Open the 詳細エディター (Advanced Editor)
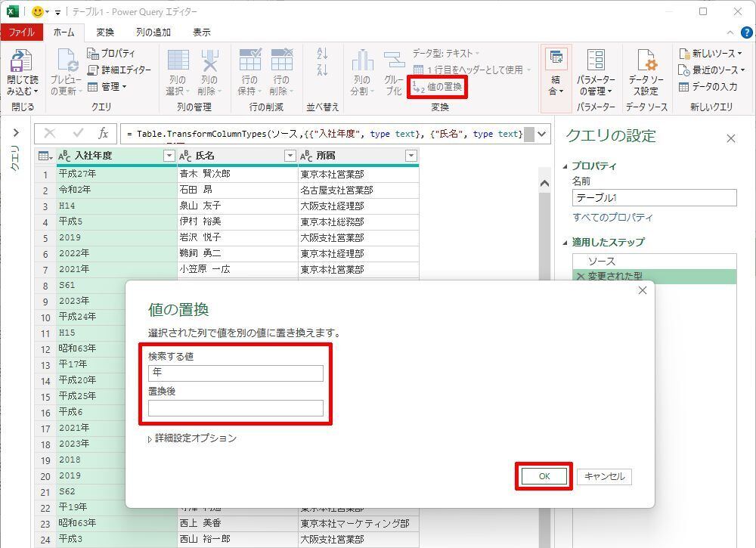The width and height of the screenshot is (756, 548). point(119,70)
